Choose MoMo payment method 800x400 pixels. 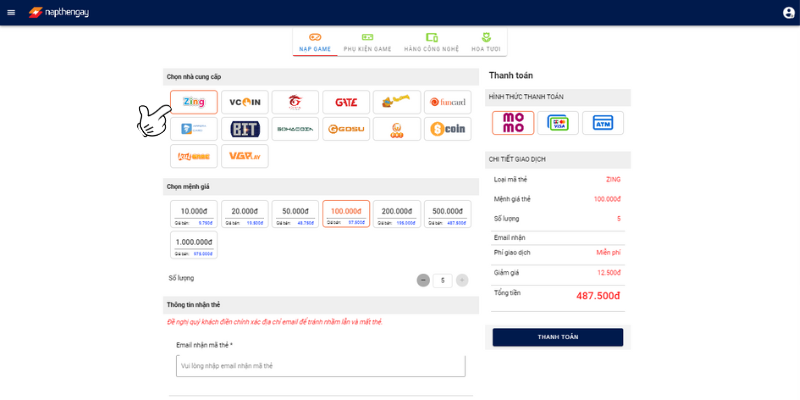(513, 123)
